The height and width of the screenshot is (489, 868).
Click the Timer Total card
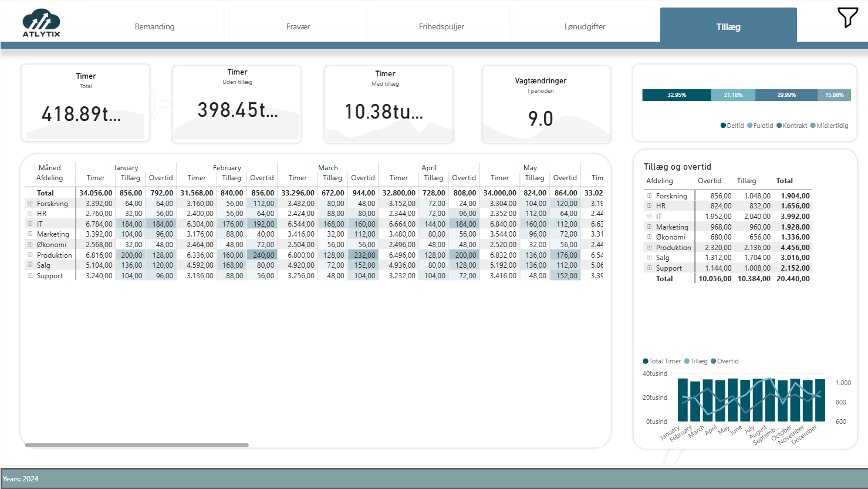click(x=86, y=103)
